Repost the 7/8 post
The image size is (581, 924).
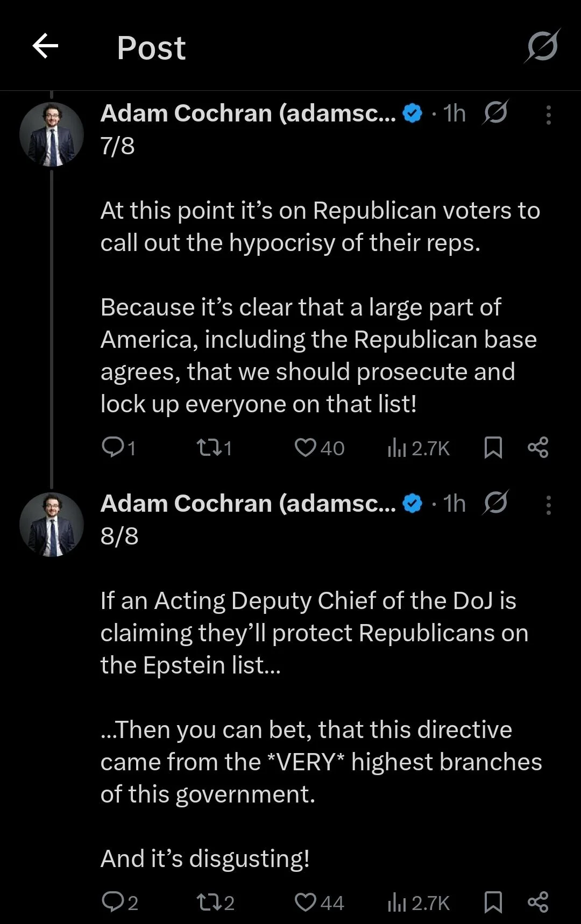207,447
